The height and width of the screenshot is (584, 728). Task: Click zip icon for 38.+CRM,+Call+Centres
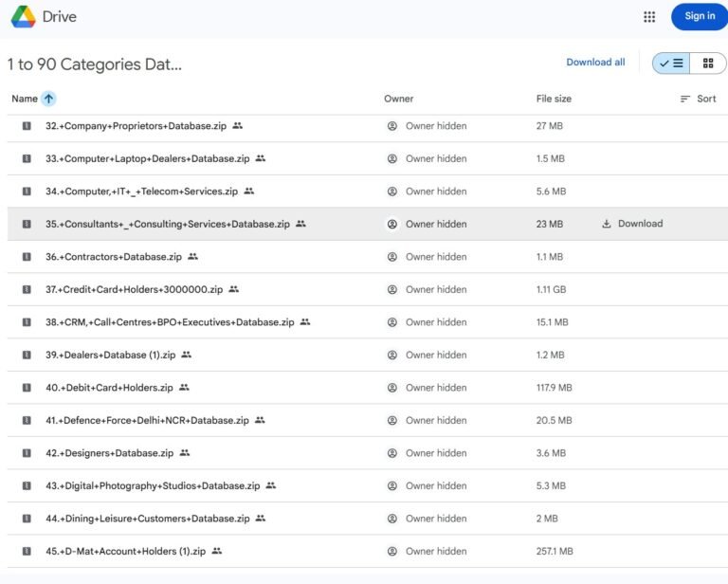click(27, 322)
